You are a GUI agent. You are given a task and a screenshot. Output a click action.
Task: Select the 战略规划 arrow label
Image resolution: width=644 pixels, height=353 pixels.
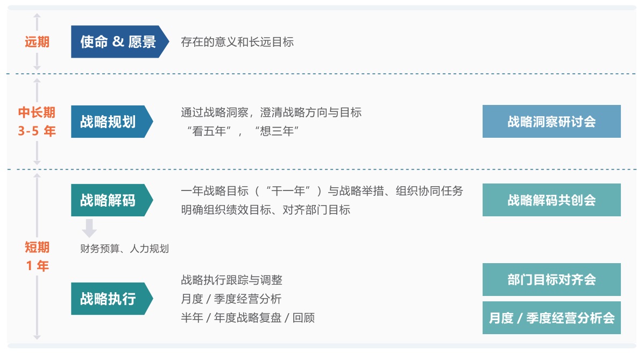coord(112,122)
